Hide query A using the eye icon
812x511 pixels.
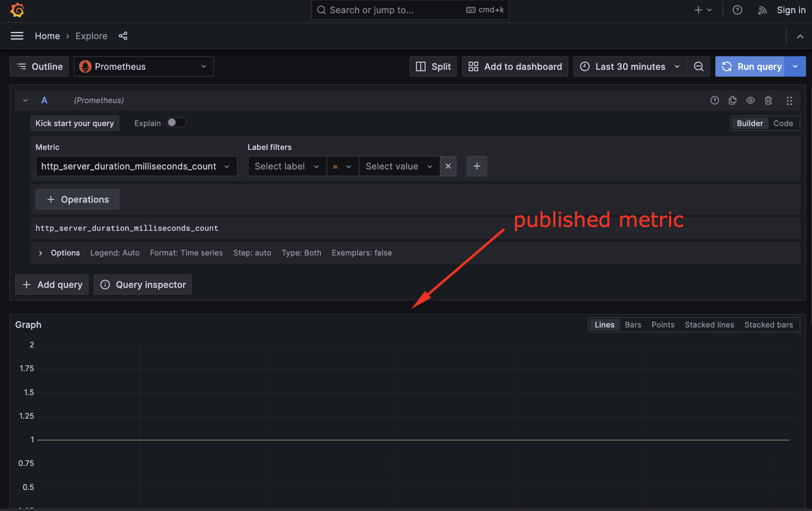pos(750,100)
